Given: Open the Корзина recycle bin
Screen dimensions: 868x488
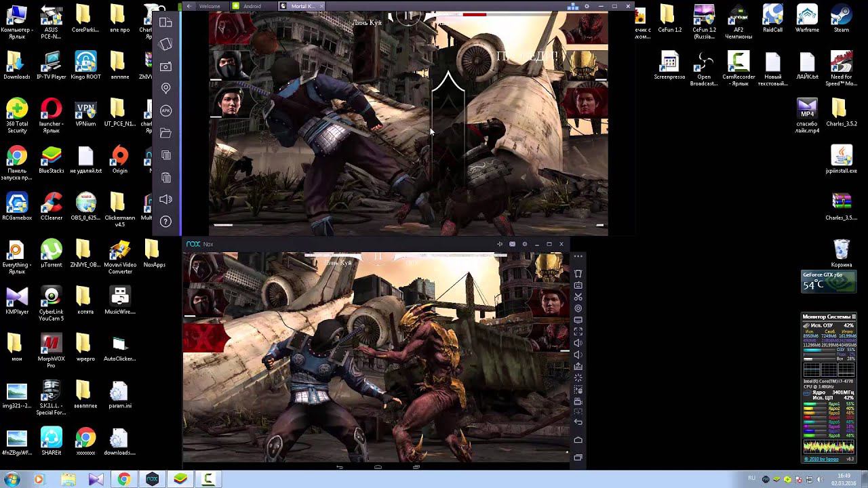Looking at the screenshot, I should [842, 253].
